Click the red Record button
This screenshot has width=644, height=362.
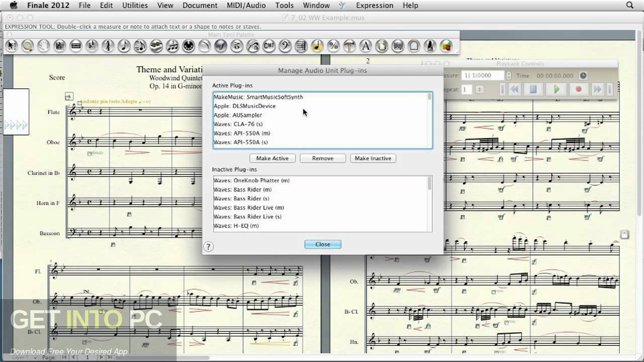click(579, 89)
